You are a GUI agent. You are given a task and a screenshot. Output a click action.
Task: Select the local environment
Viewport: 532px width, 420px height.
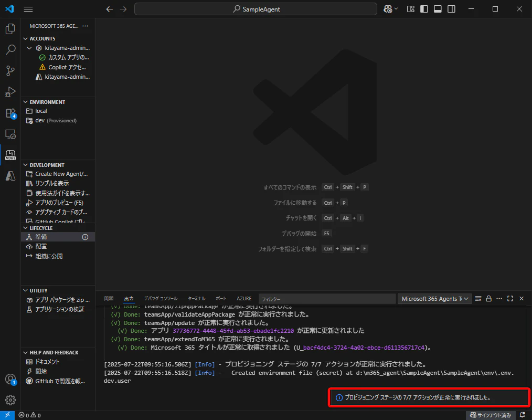pos(58,111)
